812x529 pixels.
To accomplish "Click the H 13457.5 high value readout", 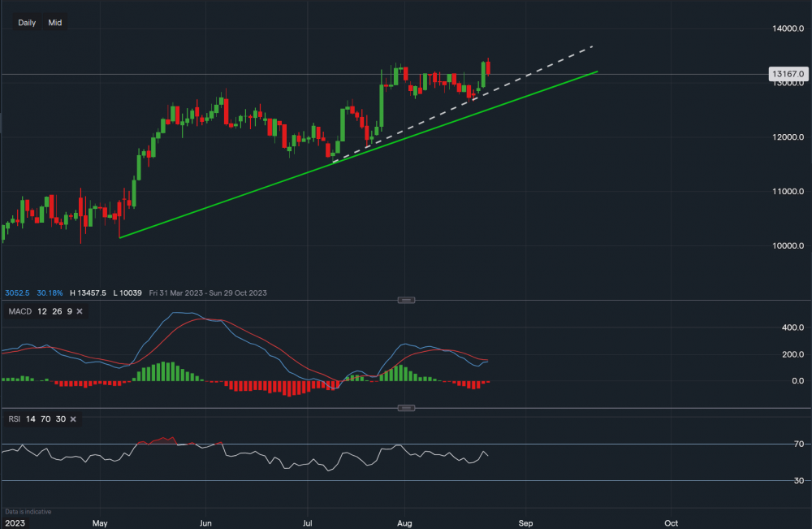I will pos(89,293).
